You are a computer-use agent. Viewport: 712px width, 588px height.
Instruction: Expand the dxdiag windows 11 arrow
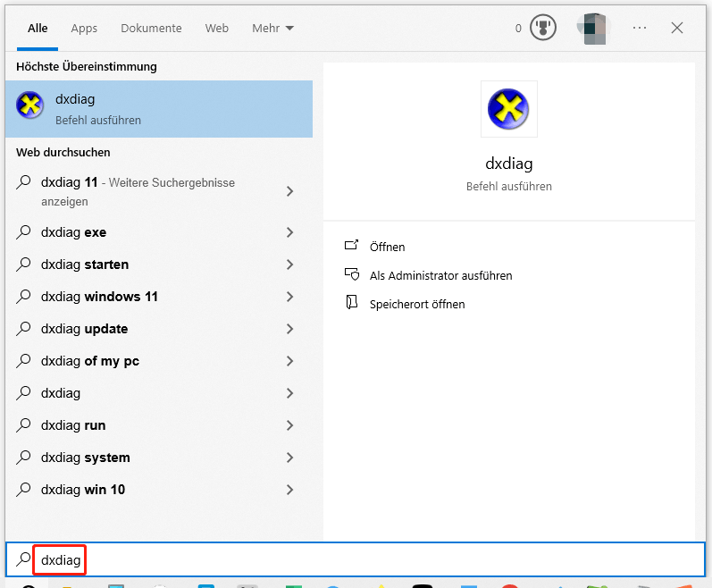(289, 297)
